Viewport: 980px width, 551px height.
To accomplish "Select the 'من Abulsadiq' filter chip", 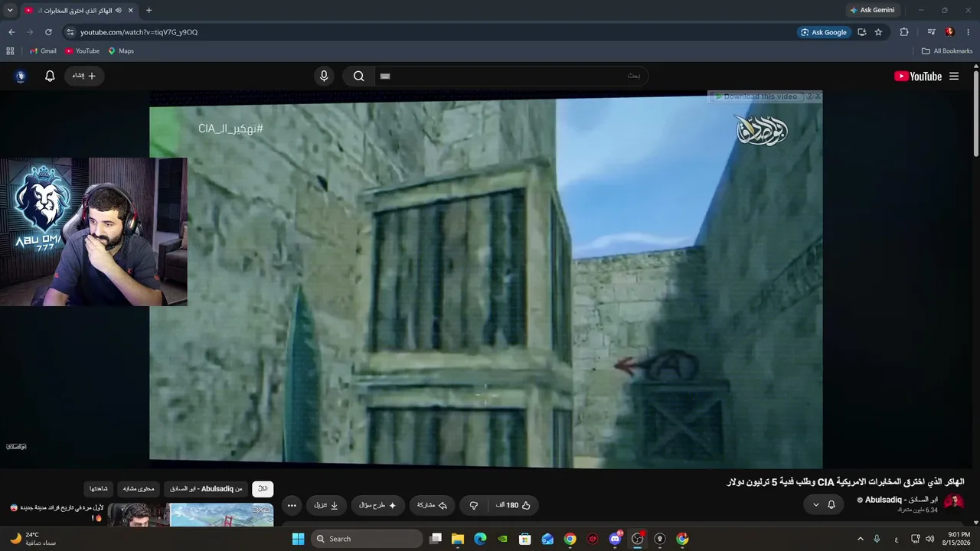I will pos(206,488).
